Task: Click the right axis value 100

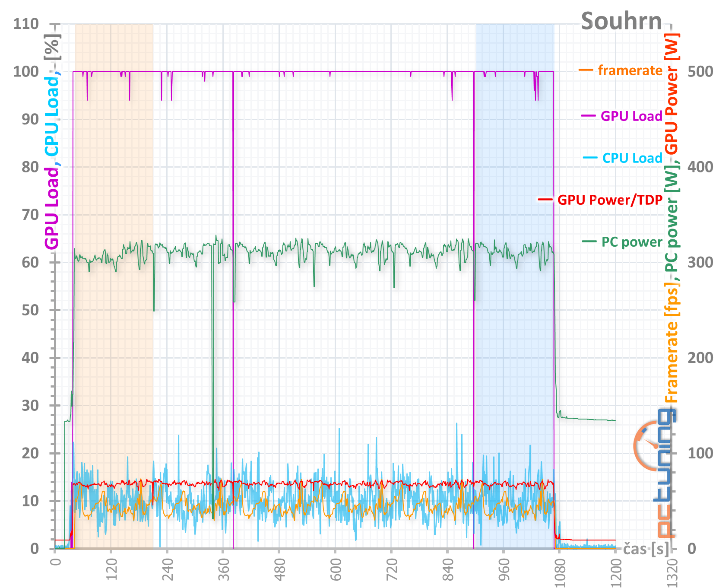Action: tap(700, 453)
